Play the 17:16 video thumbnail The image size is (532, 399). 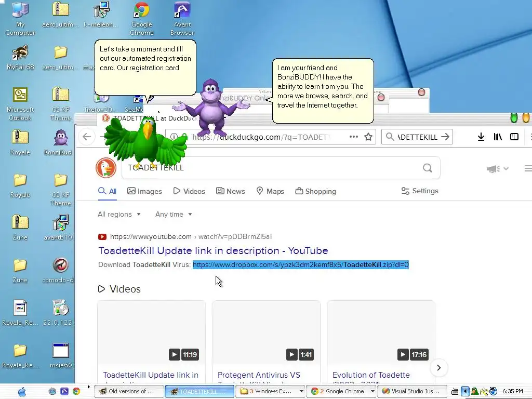[x=381, y=332]
